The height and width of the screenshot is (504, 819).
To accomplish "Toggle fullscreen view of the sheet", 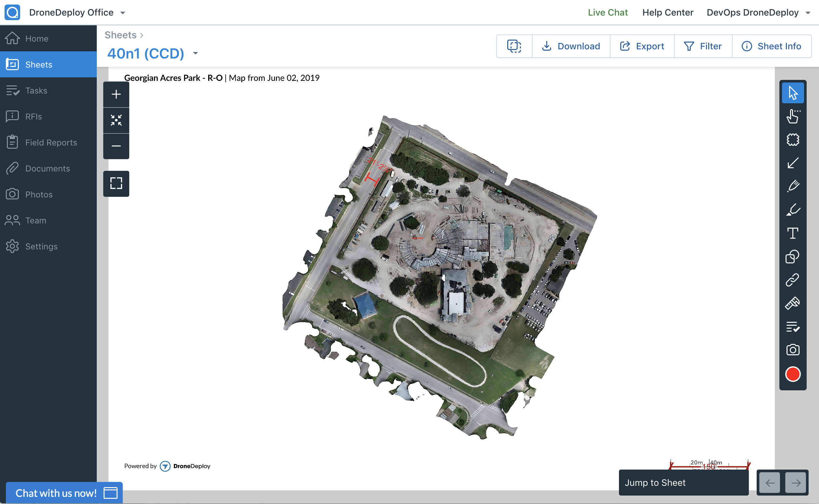I will 116,183.
